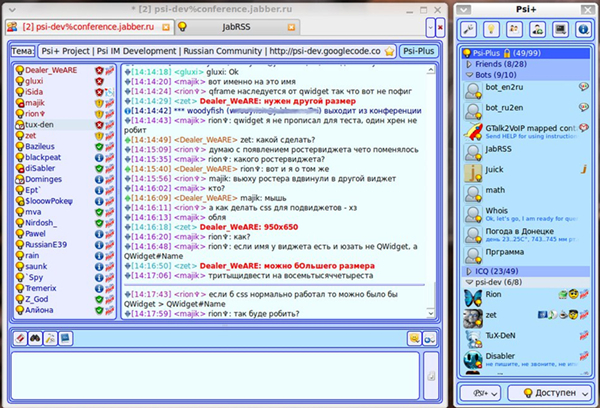Select participant SlooowPokey in room list

(64, 201)
